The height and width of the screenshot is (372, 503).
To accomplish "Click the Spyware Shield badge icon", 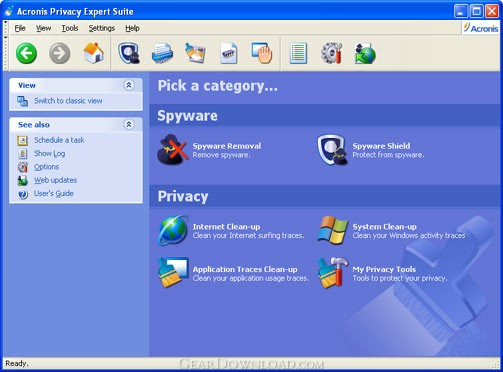I will click(333, 150).
